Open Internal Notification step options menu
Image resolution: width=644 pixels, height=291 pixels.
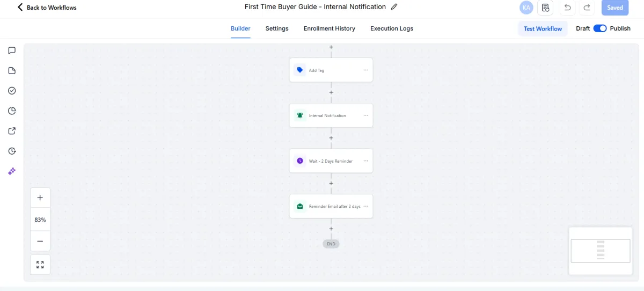[x=365, y=115]
